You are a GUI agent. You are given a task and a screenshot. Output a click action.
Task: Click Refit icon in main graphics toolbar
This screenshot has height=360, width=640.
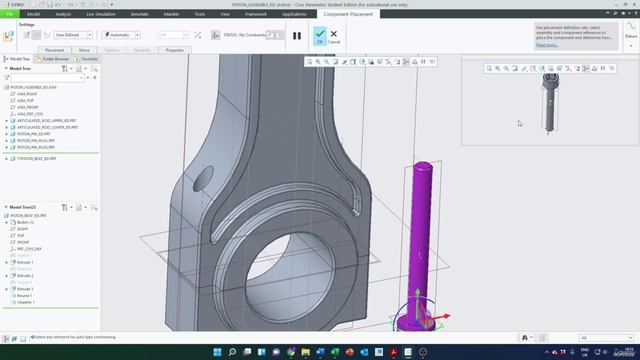(x=309, y=62)
